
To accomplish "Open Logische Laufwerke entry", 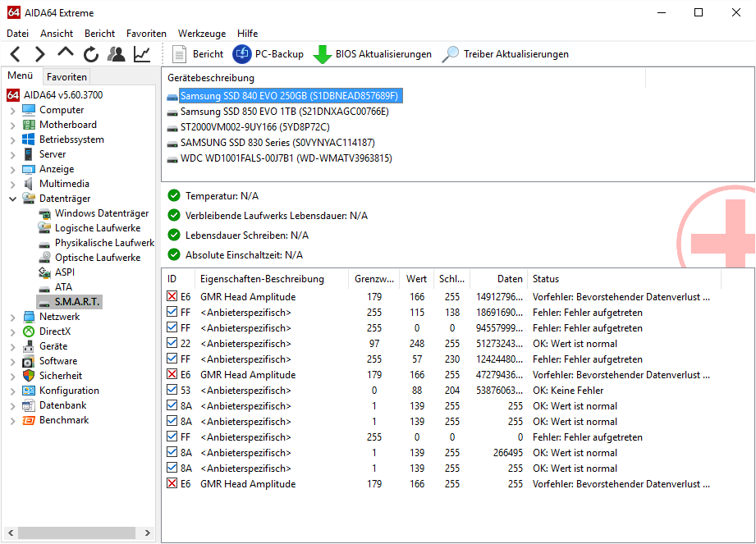I will coord(98,228).
